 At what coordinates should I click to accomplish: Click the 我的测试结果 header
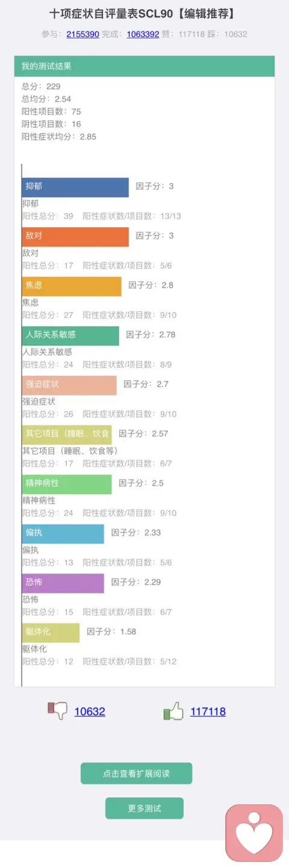point(144,66)
